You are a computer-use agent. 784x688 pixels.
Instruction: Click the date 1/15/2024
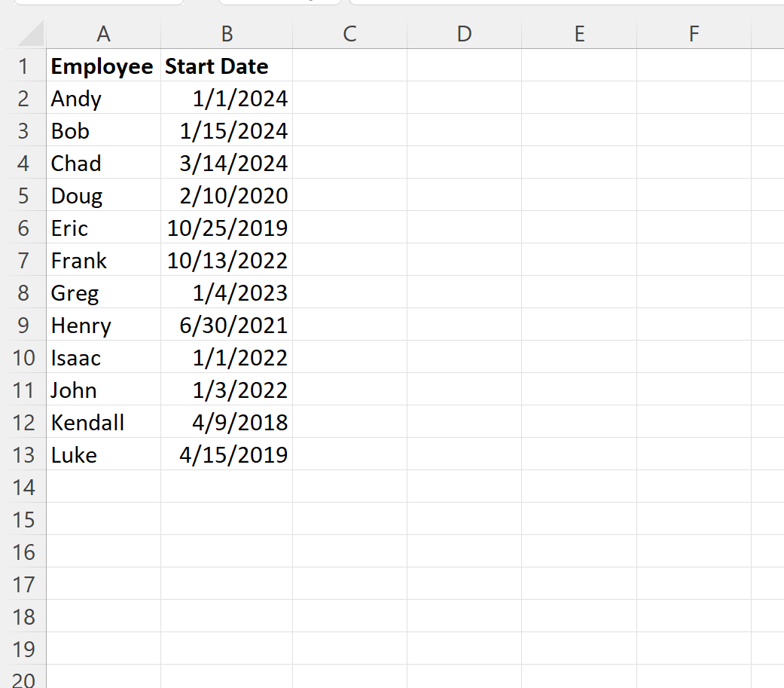(x=227, y=131)
